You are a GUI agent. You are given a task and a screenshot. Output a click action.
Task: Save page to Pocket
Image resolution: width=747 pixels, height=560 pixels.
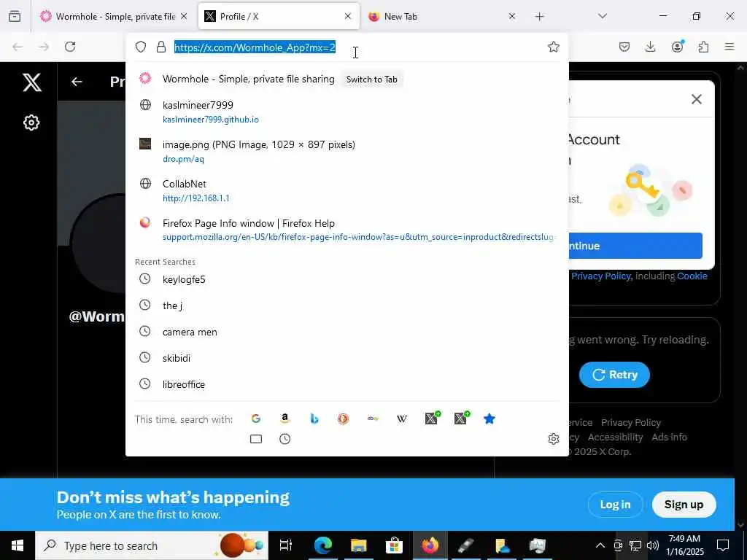point(624,47)
